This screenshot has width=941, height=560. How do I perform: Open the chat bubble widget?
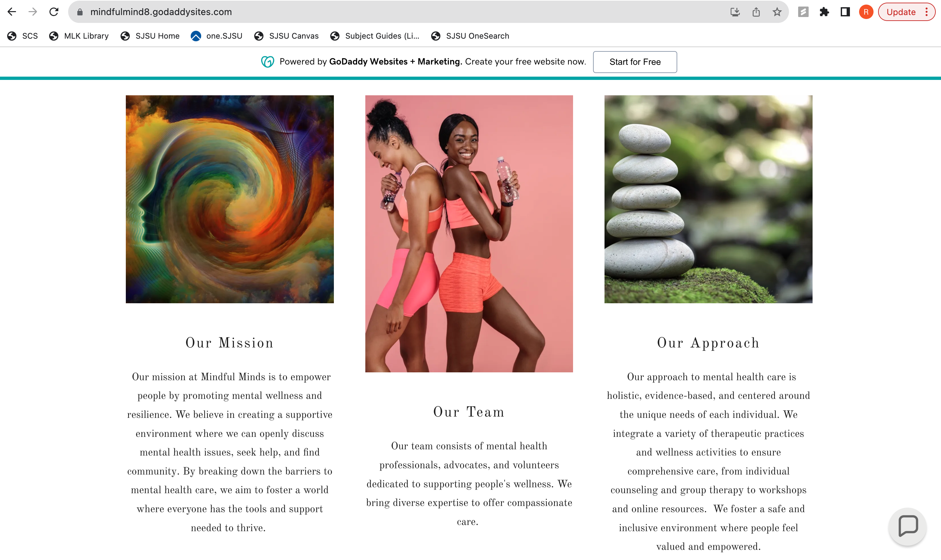coord(908,526)
